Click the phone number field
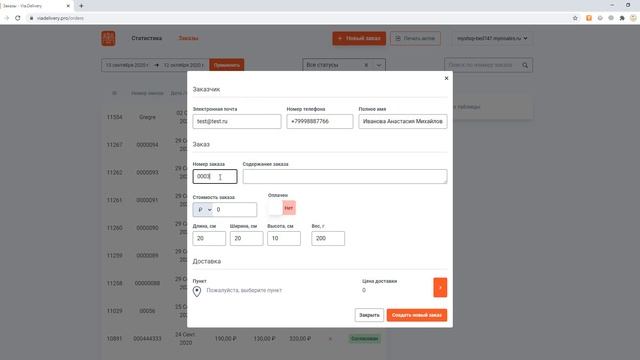Viewport: 640px width, 360px height. pyautogui.click(x=320, y=121)
